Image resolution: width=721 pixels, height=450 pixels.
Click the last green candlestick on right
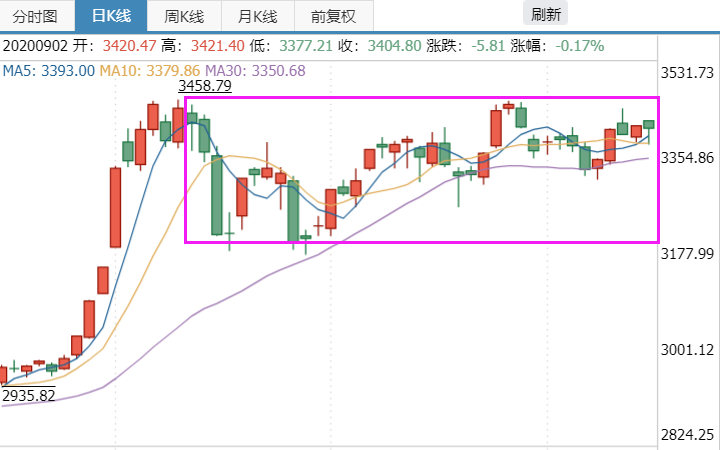coord(649,126)
